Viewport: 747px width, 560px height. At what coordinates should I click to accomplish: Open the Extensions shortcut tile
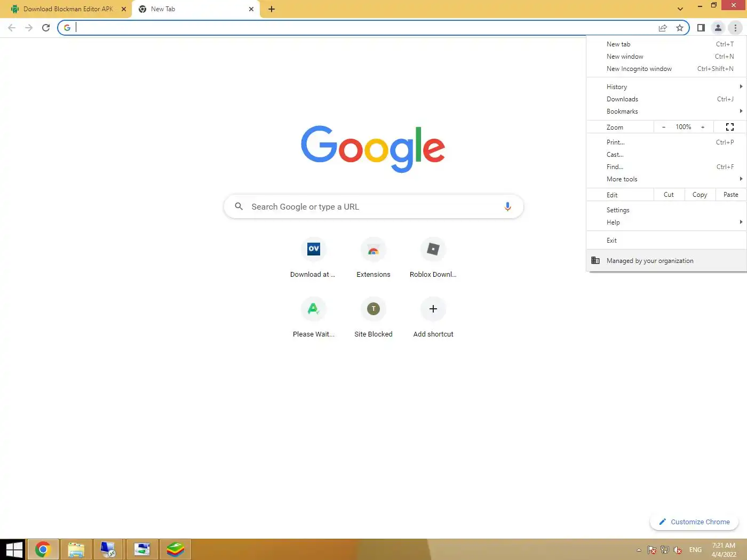(x=373, y=258)
